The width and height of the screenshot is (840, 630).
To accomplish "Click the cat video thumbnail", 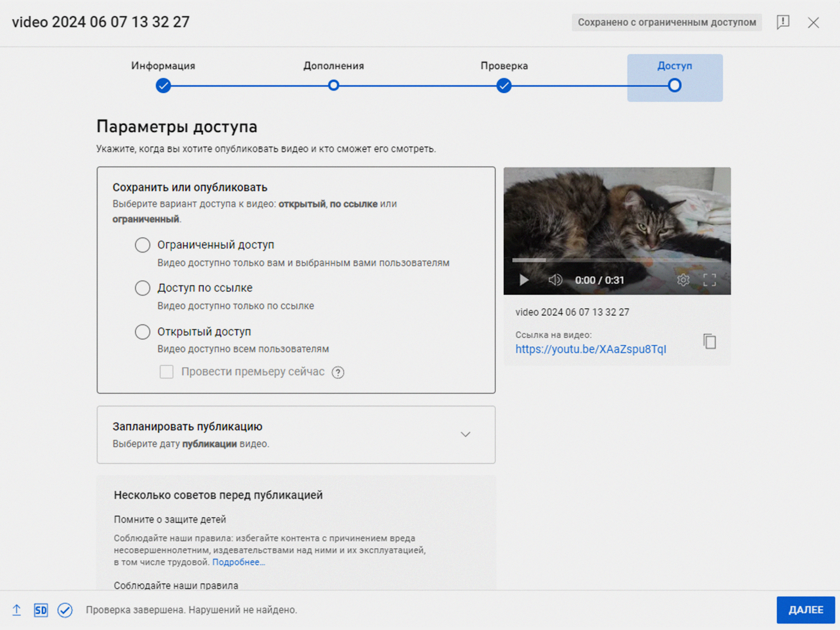I will [617, 231].
